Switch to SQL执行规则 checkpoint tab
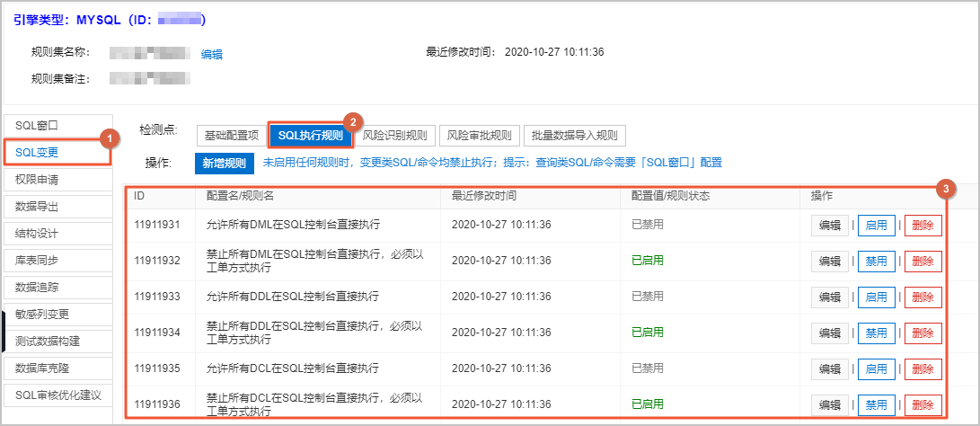Screen dimensions: 980x426 (311, 135)
